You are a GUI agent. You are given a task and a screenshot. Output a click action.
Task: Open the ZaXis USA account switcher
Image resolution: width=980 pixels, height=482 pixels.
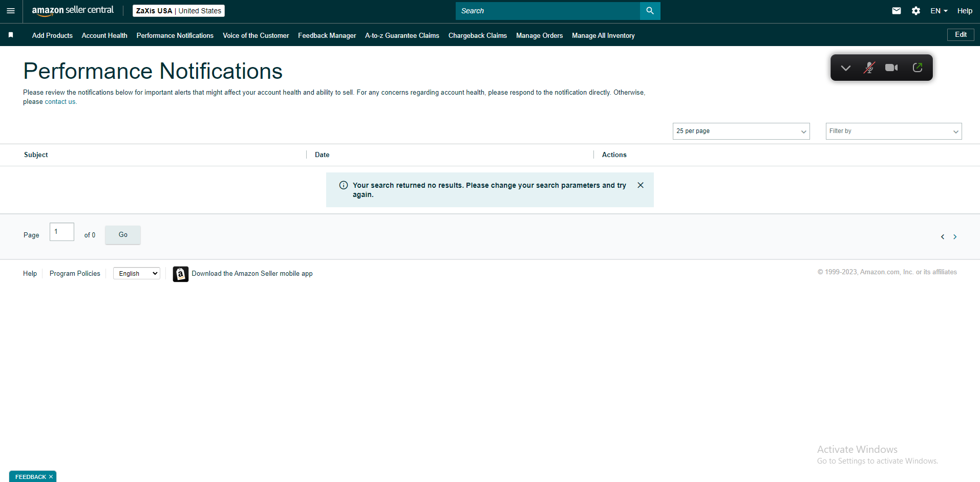coord(179,11)
